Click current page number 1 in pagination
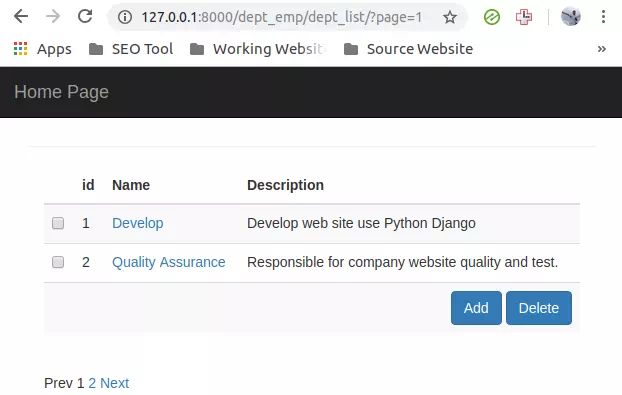622x395 pixels. click(81, 383)
